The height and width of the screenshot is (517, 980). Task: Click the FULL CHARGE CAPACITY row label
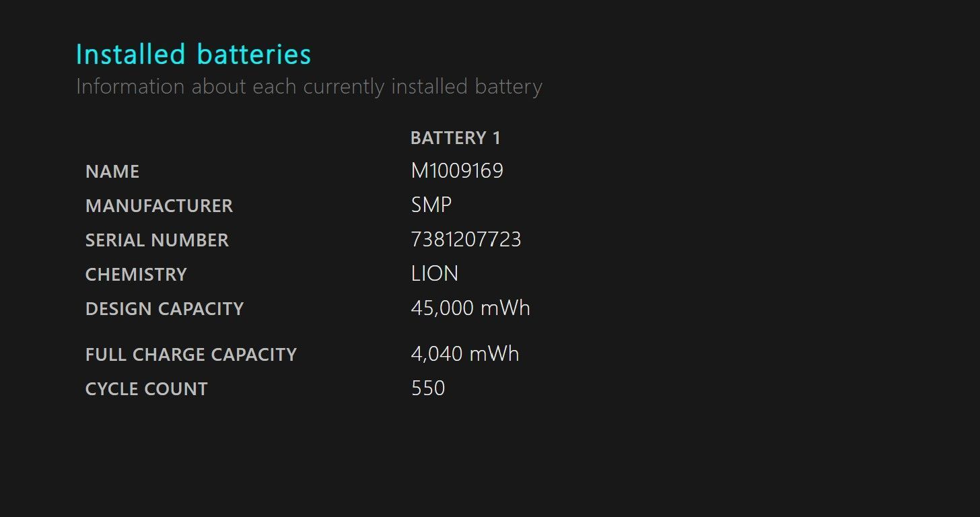[191, 355]
